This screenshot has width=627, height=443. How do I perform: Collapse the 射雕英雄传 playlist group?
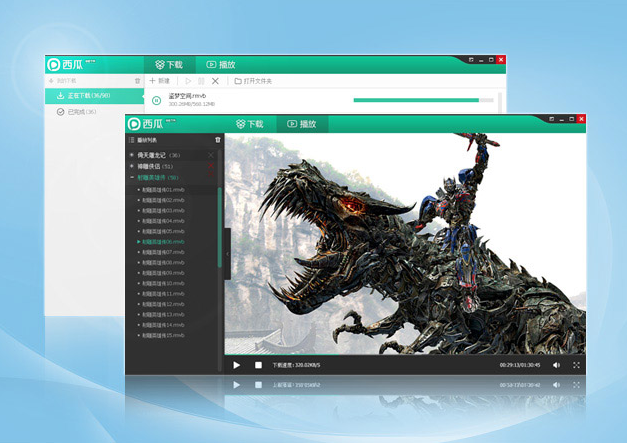tap(132, 177)
